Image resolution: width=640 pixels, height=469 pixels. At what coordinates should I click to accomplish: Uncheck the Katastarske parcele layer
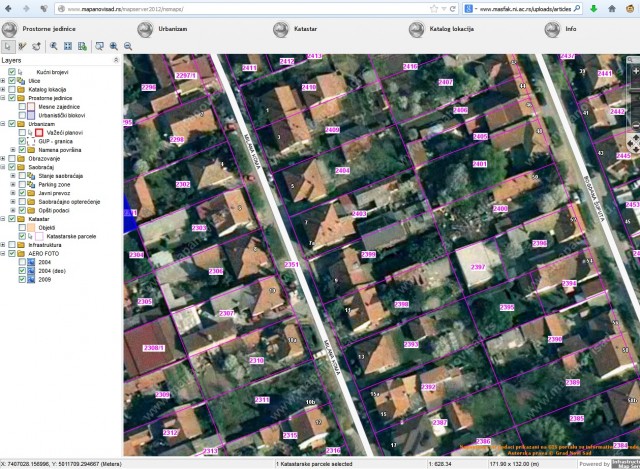[x=23, y=235]
